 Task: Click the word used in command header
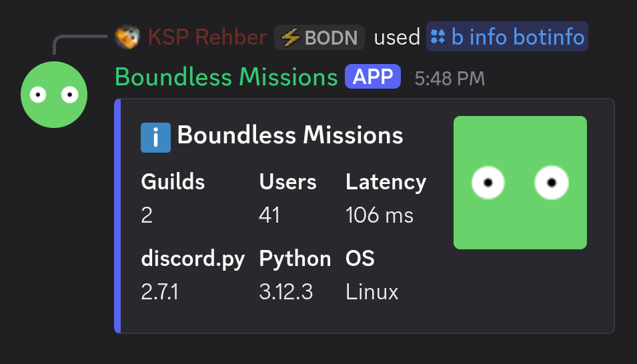pyautogui.click(x=397, y=37)
